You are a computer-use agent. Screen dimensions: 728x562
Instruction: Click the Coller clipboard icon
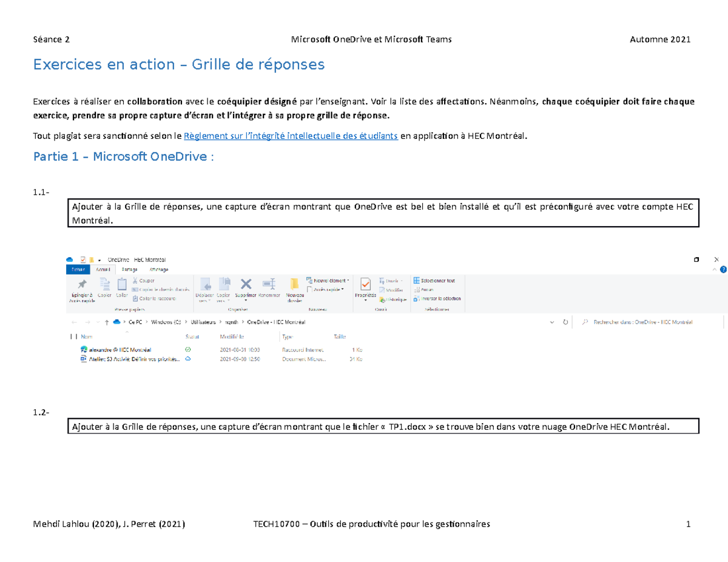pyautogui.click(x=122, y=284)
